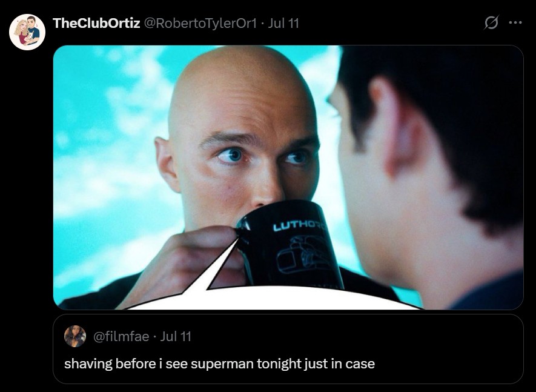Click the bald man's blue eye

(233, 156)
